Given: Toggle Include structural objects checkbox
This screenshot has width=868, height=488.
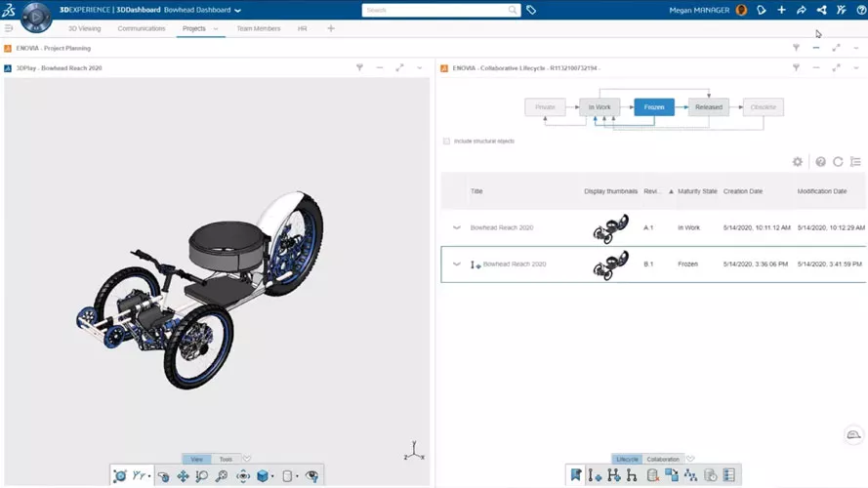Looking at the screenshot, I should click(x=447, y=142).
